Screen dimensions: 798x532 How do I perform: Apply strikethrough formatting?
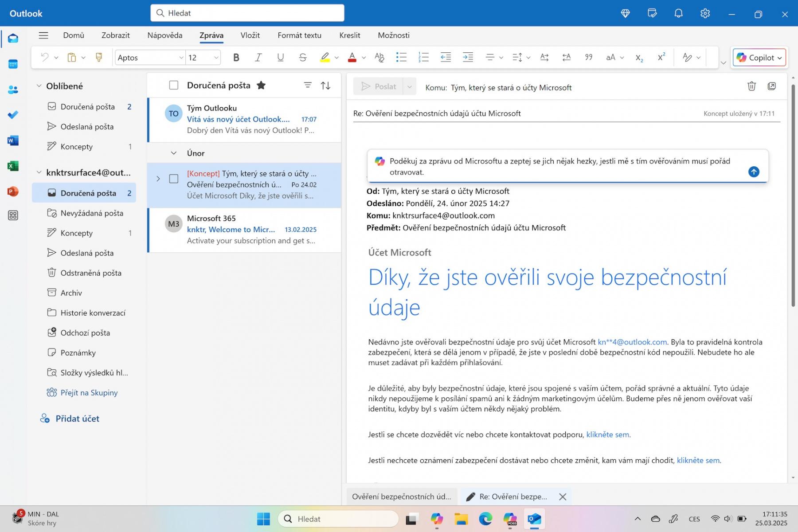[x=302, y=58]
